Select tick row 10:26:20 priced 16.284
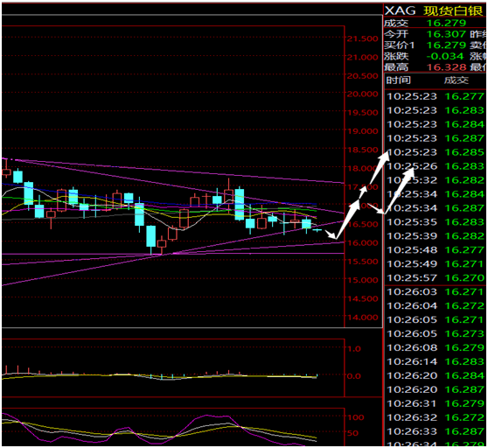The image size is (488, 448). [x=436, y=375]
